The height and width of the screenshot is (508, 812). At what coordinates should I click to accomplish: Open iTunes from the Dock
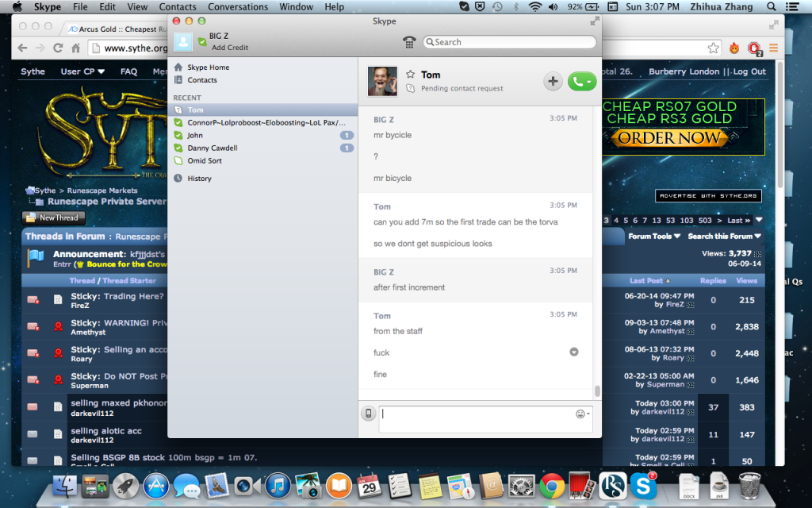[x=278, y=487]
